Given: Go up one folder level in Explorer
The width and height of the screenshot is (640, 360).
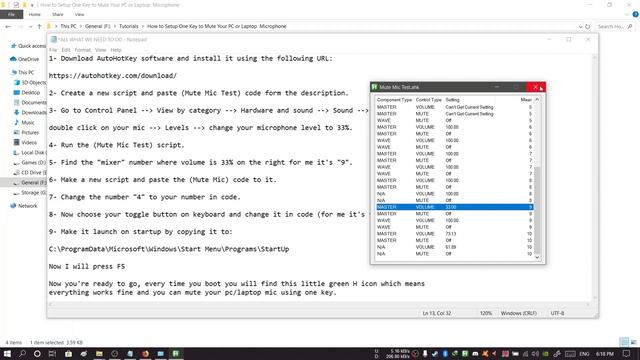Looking at the screenshot, I should point(39,26).
